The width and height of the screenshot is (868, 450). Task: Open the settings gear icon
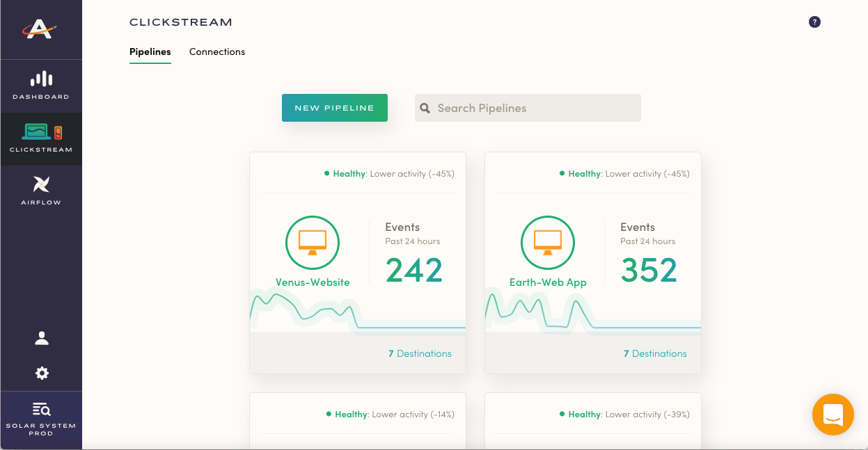pyautogui.click(x=42, y=373)
